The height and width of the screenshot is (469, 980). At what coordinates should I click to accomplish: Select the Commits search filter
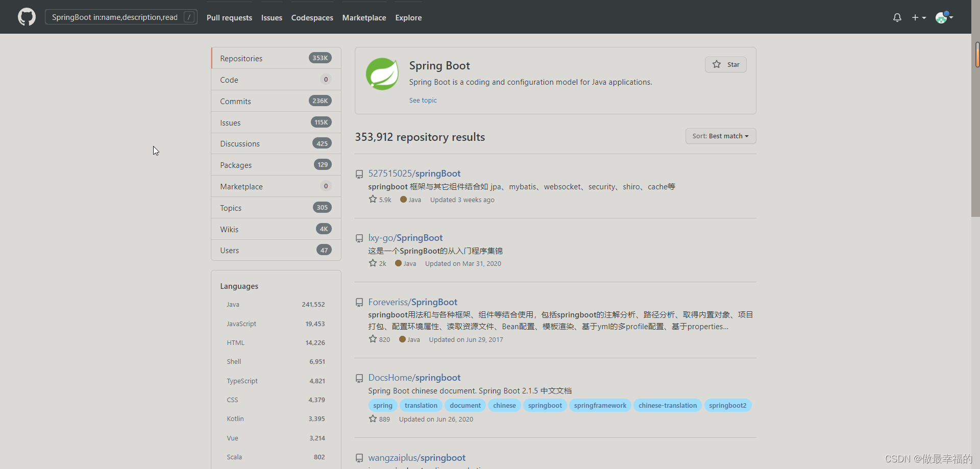[276, 101]
